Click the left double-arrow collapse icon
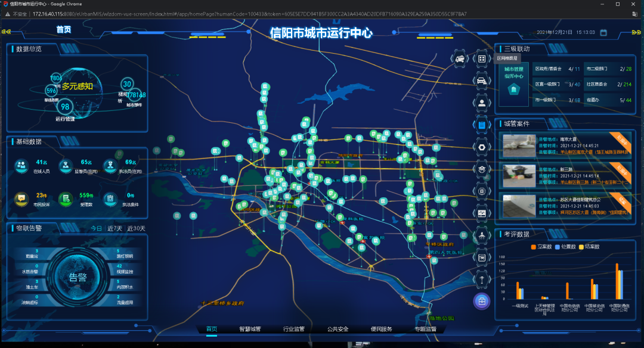 coord(6,32)
